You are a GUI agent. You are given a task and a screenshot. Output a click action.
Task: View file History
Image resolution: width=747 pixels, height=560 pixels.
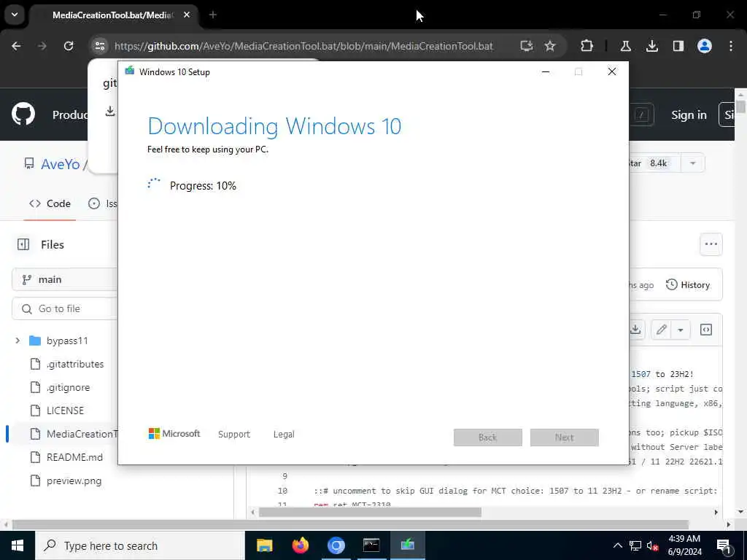coord(688,285)
